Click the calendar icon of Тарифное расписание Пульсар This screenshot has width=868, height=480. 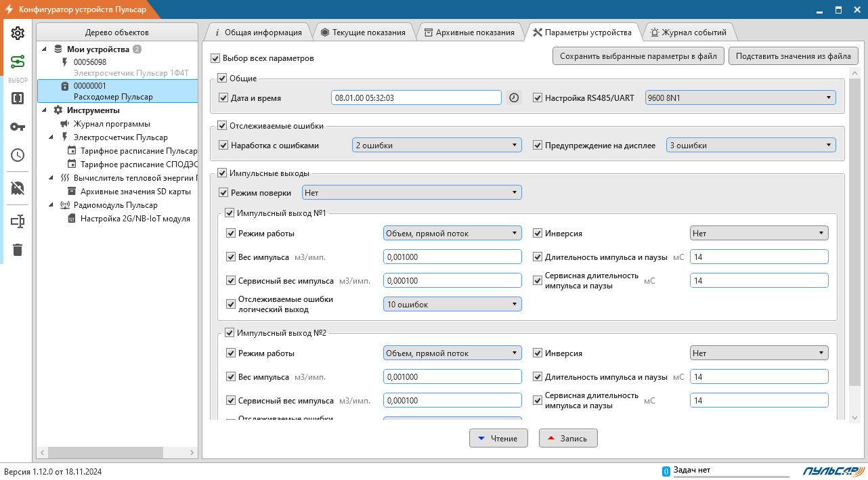click(x=72, y=151)
